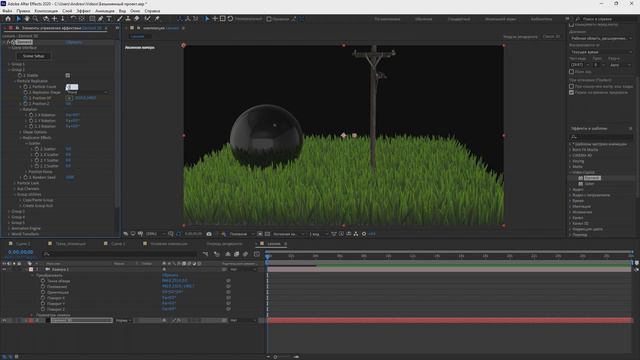This screenshot has height=360, width=640.
Task: Select the Brush tool
Action: pos(120,19)
